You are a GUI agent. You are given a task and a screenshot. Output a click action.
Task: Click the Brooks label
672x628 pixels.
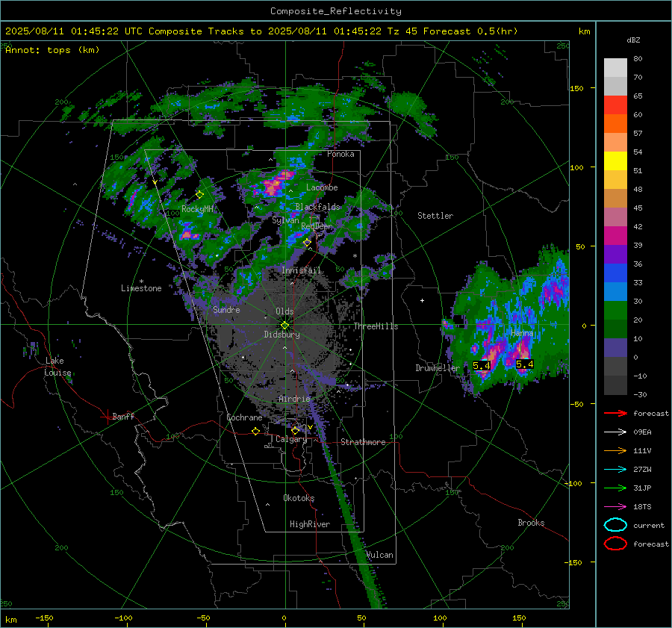click(x=531, y=523)
